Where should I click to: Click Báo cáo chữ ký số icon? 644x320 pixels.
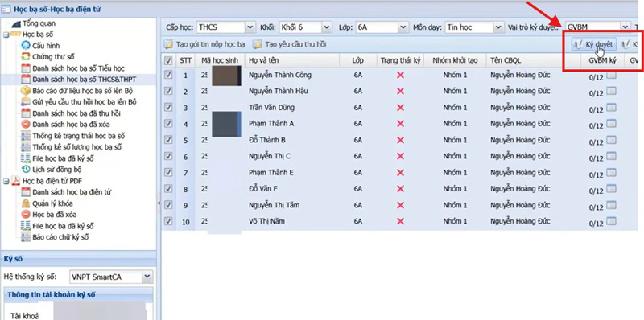point(26,237)
